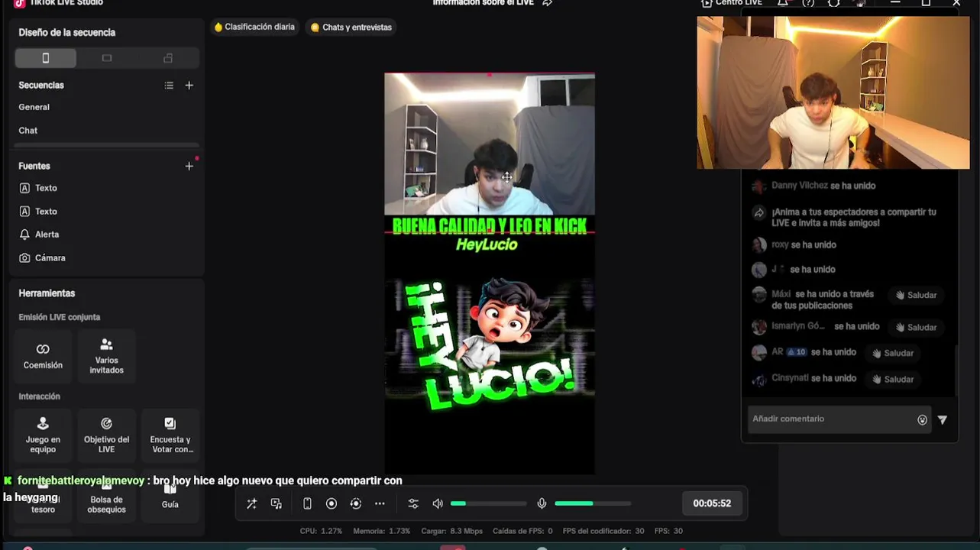Open the three-dots more options menu
The width and height of the screenshot is (980, 550).
point(380,503)
